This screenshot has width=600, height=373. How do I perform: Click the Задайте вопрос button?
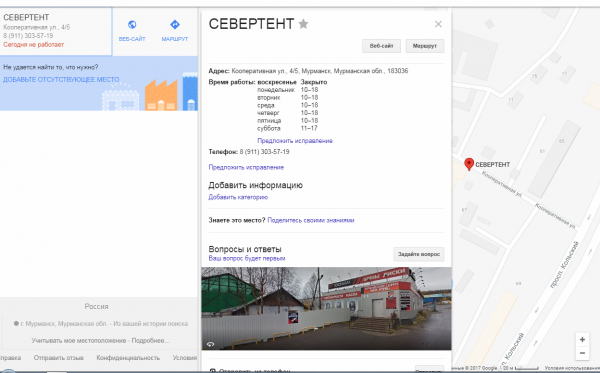pos(419,254)
